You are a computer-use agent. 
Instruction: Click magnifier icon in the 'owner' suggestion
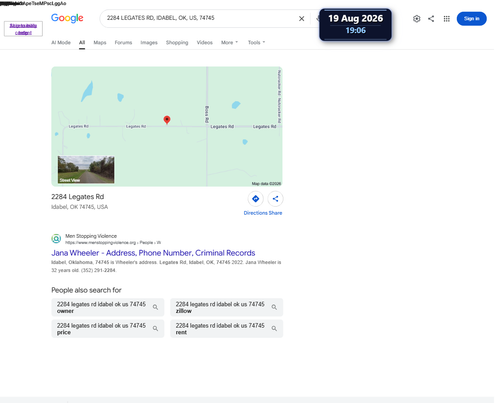click(155, 307)
